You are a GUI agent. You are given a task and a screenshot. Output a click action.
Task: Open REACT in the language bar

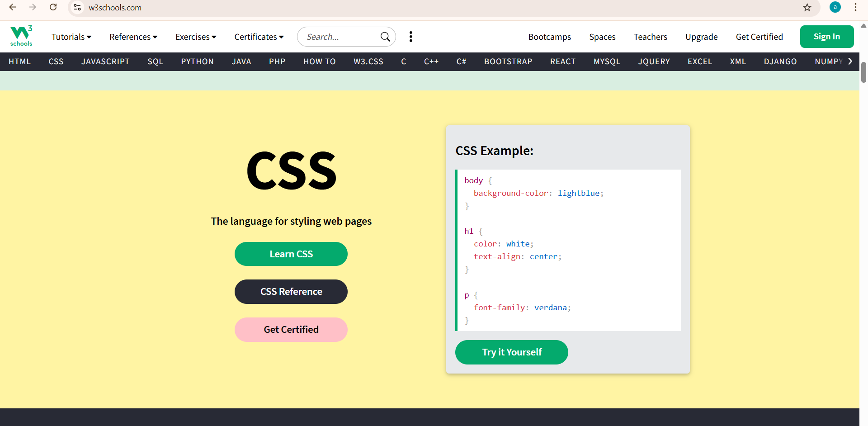pos(563,62)
